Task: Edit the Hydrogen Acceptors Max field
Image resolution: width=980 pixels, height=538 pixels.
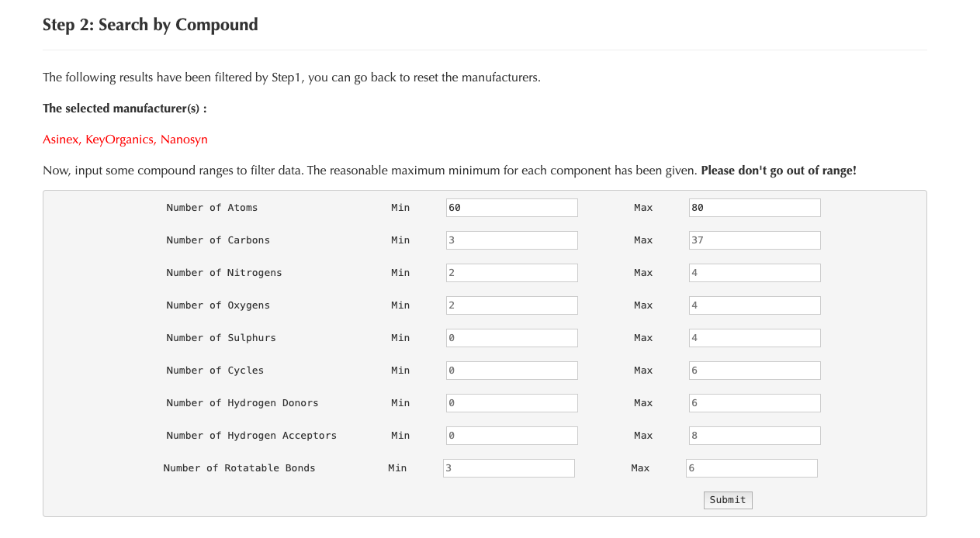Action: (754, 436)
